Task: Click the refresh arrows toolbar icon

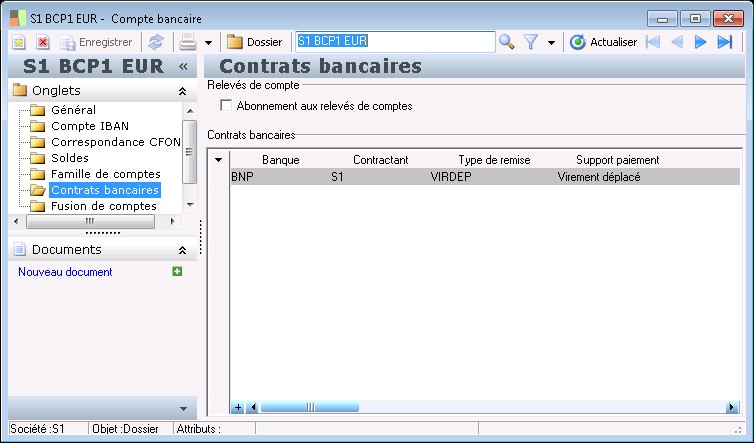Action: 156,42
